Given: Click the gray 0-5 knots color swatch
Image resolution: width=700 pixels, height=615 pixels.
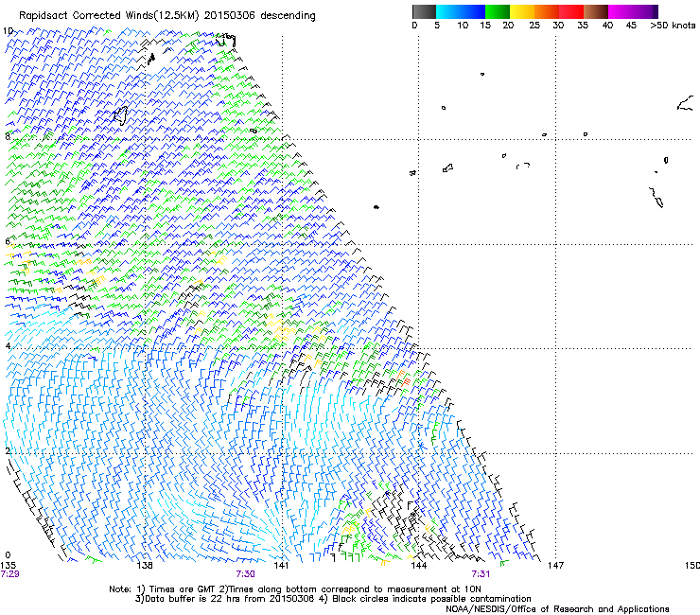Looking at the screenshot, I should click(x=424, y=11).
